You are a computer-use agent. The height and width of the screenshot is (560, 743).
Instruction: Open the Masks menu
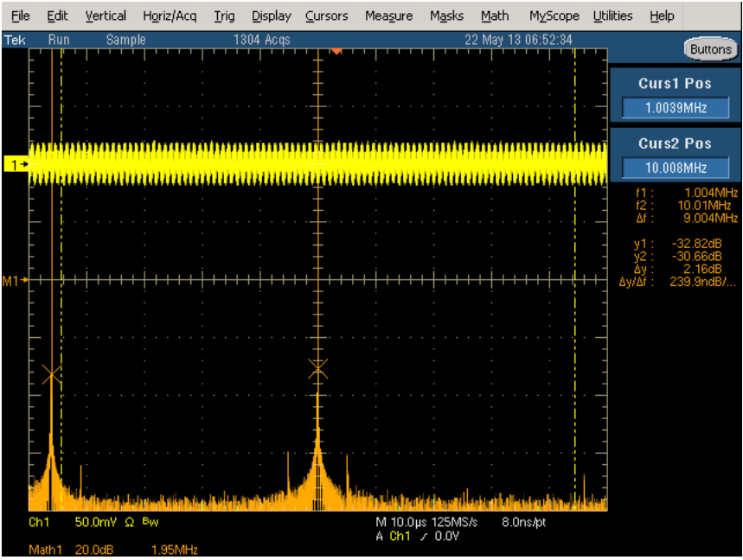click(446, 16)
